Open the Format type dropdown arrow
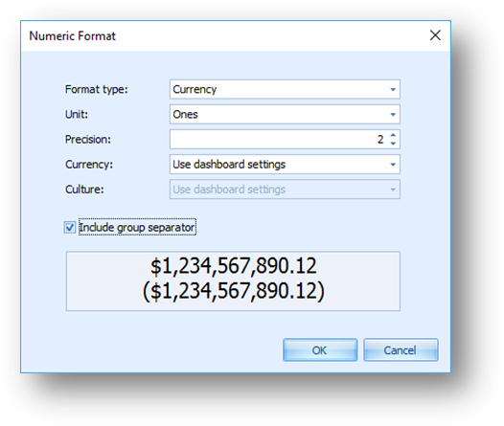This screenshot has height=426, width=504. 393,90
